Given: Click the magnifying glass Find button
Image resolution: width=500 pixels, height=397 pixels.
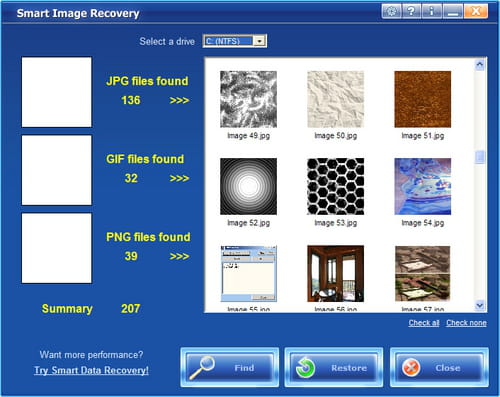Looking at the screenshot, I should click(230, 367).
